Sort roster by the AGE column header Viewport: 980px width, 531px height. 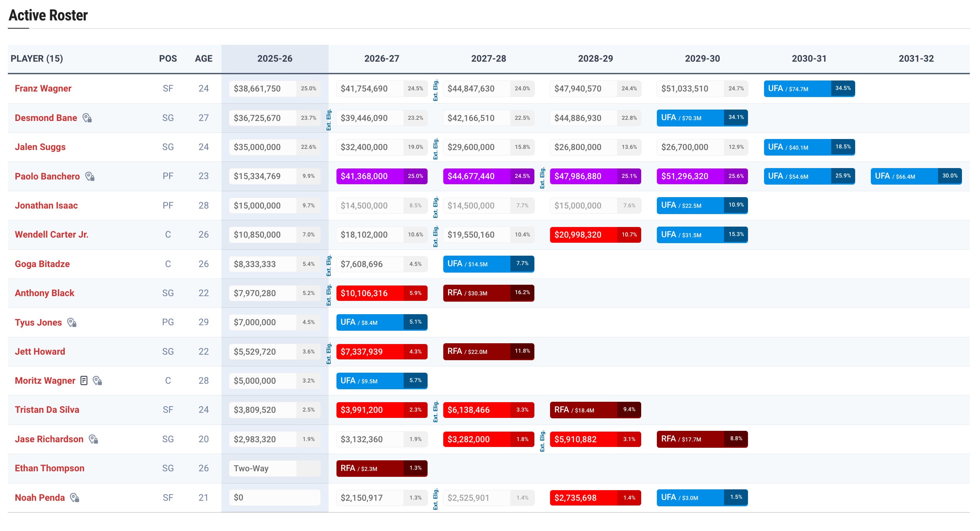coord(203,59)
